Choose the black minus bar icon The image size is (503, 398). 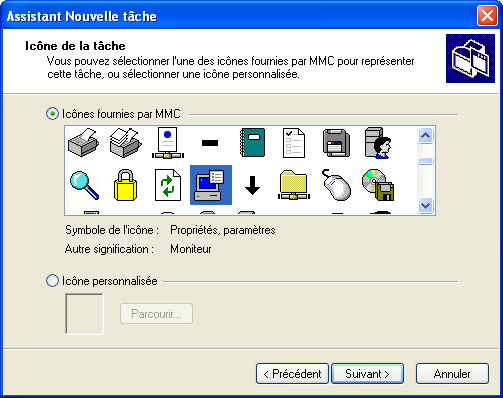pyautogui.click(x=210, y=143)
